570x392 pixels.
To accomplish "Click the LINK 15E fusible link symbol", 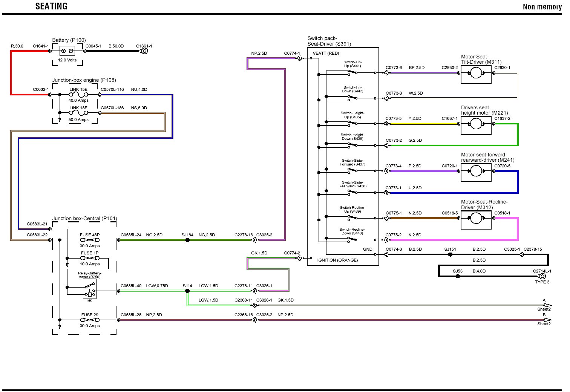I will 78,95.
